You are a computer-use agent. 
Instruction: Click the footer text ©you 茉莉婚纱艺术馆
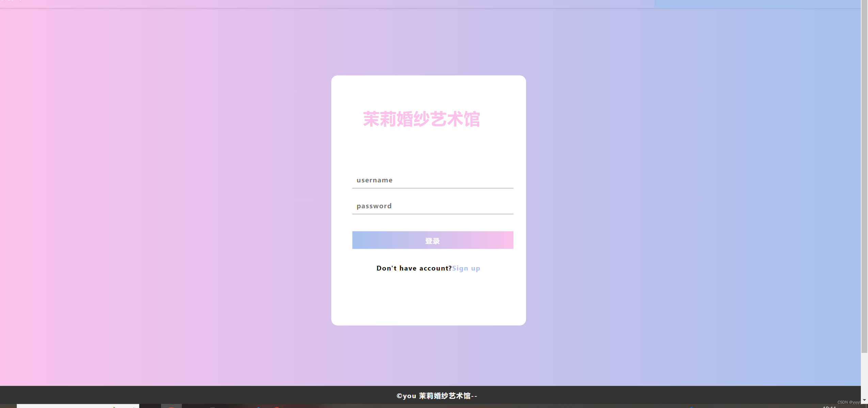[436, 396]
